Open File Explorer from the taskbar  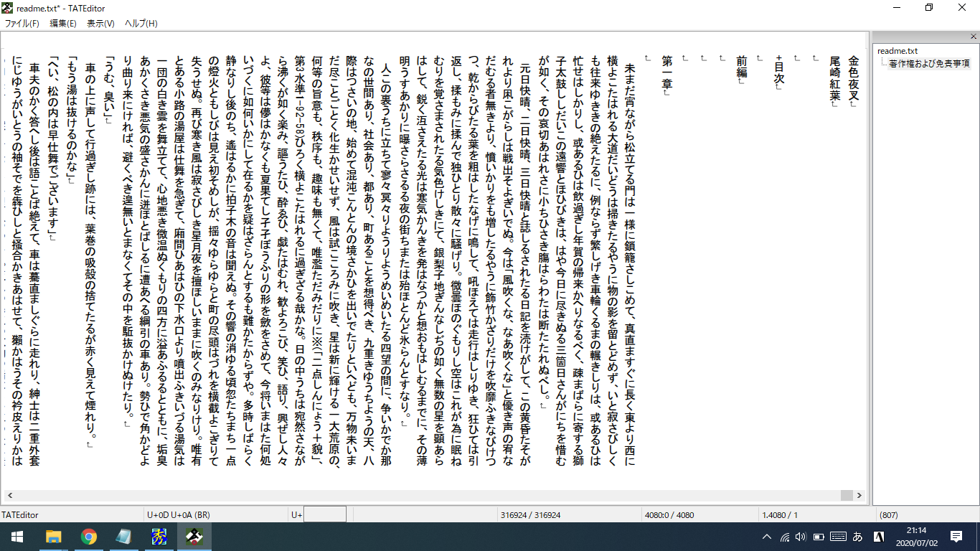click(53, 537)
